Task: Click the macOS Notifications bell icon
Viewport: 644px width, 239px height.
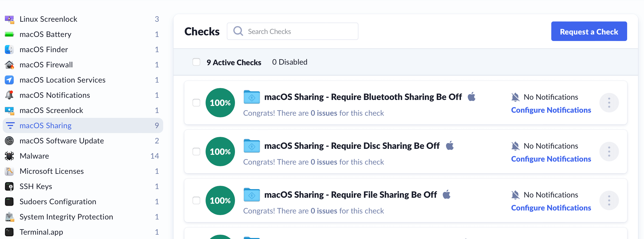Action: pos(9,95)
